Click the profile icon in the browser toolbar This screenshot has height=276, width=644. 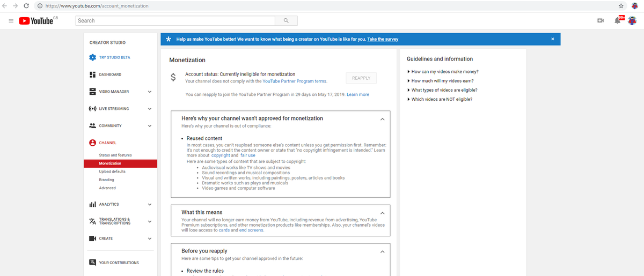pos(635,6)
